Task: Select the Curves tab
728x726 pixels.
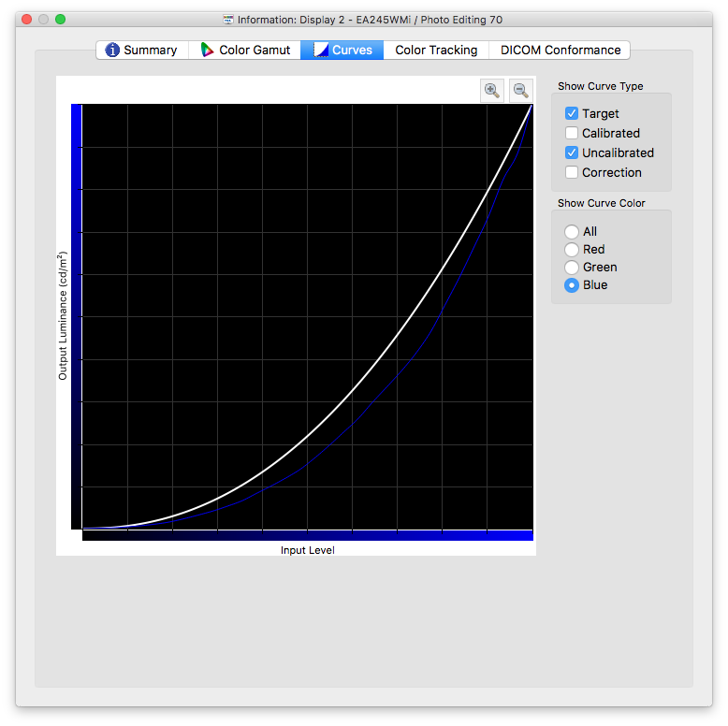Action: 342,50
